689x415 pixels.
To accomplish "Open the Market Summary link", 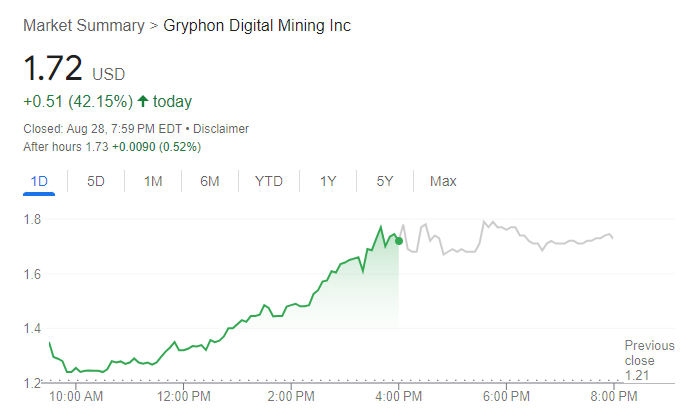I will 83,25.
